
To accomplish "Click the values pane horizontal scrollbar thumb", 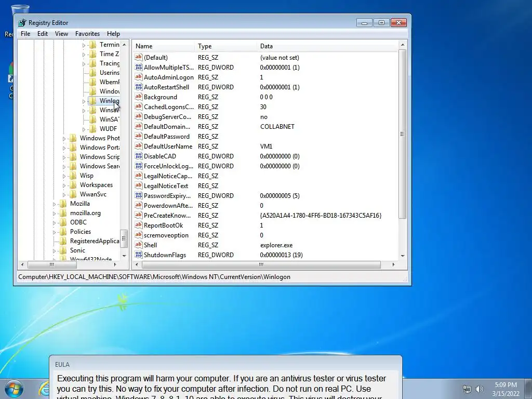I will click(x=261, y=264).
